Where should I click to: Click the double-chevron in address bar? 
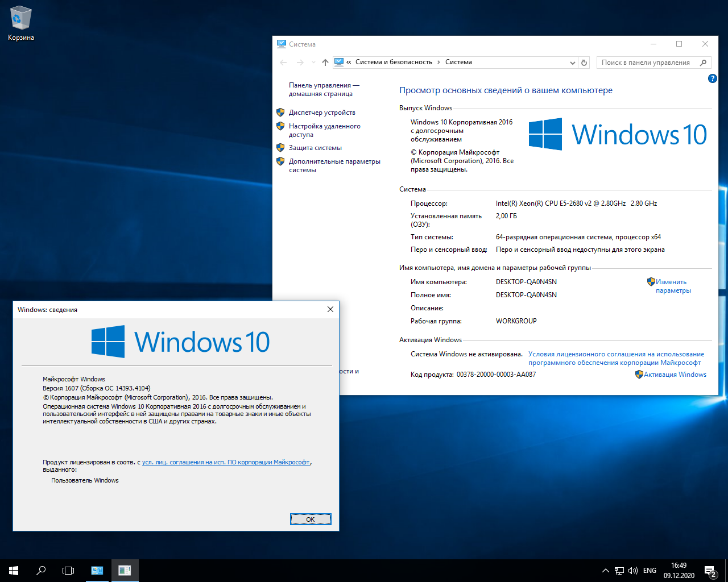(x=349, y=62)
